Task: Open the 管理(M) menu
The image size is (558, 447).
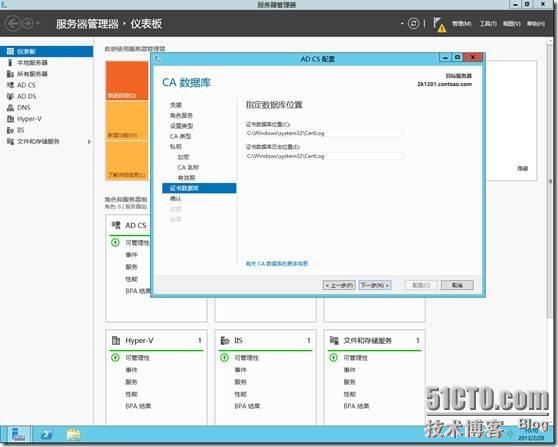Action: click(462, 24)
